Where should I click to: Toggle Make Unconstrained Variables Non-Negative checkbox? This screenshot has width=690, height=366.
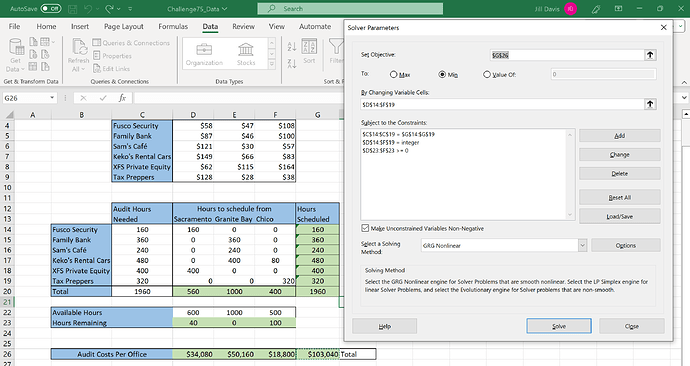coord(365,228)
